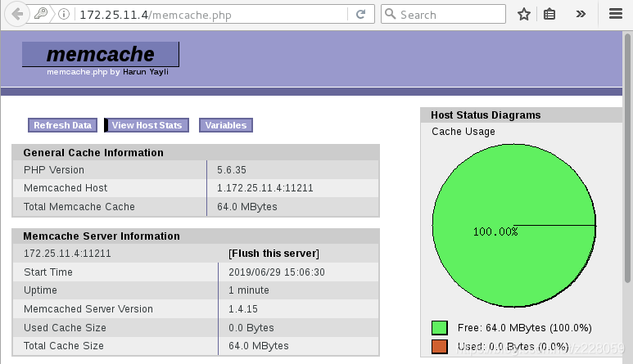Viewport: 633px width, 364px height.
Task: Click the Cache Usage pie chart
Action: click(514, 225)
